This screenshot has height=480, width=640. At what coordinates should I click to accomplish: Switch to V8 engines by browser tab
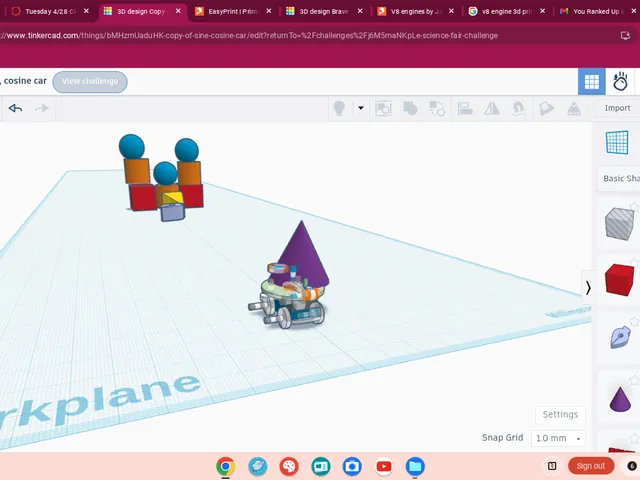pyautogui.click(x=416, y=11)
